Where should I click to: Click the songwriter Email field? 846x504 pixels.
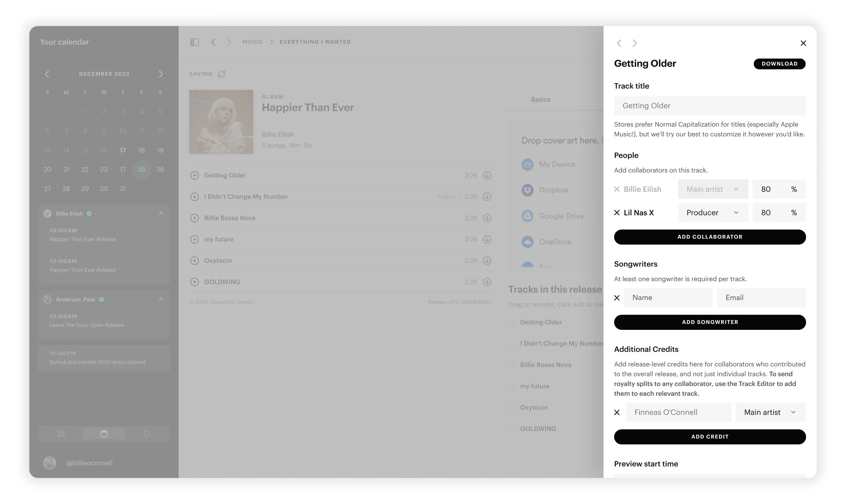[761, 298]
